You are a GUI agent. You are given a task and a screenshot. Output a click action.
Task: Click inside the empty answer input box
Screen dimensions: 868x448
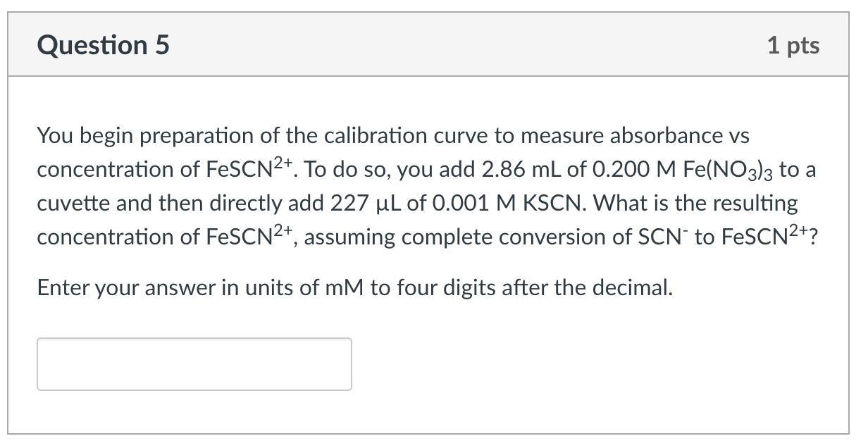pyautogui.click(x=194, y=363)
